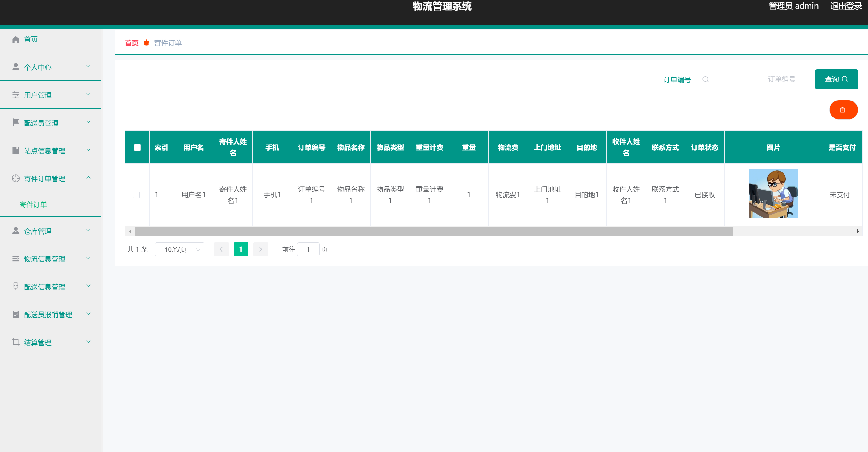Click the circle icon beside 寄件订单管理
Viewport: 868px width, 452px height.
click(x=15, y=178)
